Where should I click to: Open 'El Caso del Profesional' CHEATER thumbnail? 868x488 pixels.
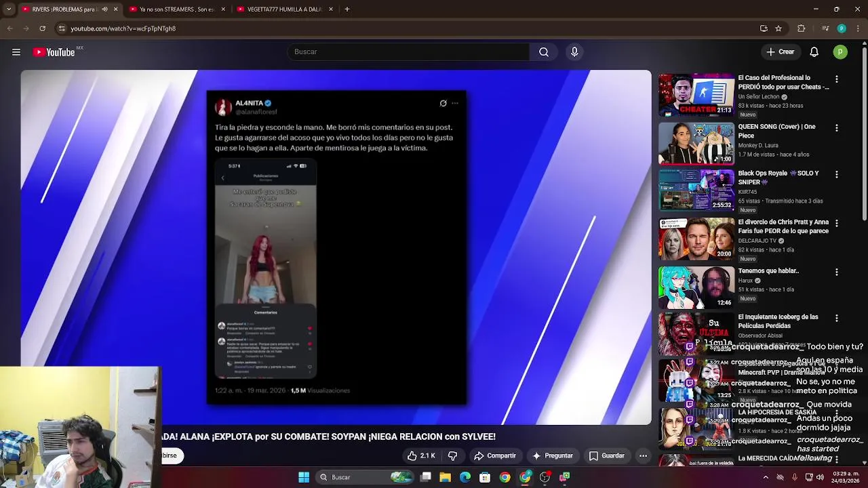pos(696,95)
